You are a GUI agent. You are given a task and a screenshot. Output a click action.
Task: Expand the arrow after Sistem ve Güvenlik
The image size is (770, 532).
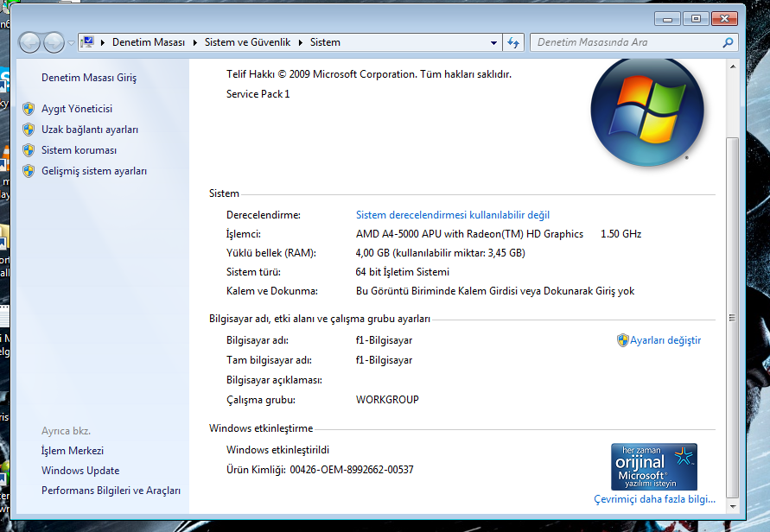pos(301,42)
